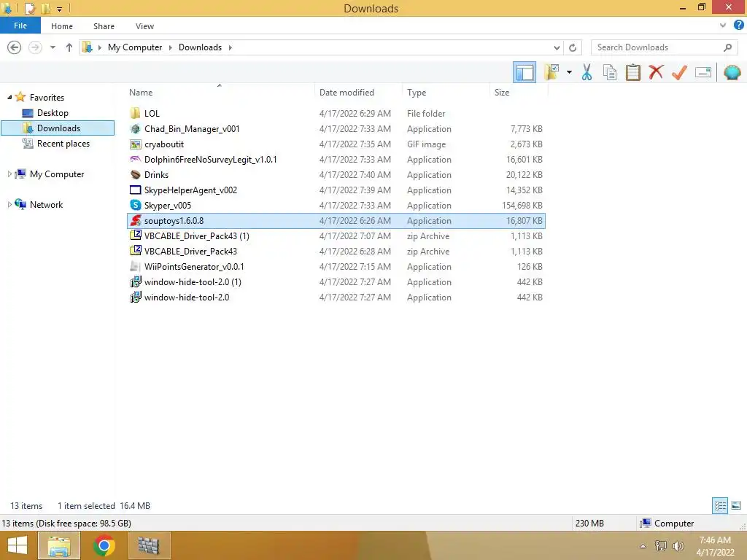The image size is (747, 560).
Task: Toggle the navigation pane layout button
Action: (524, 72)
